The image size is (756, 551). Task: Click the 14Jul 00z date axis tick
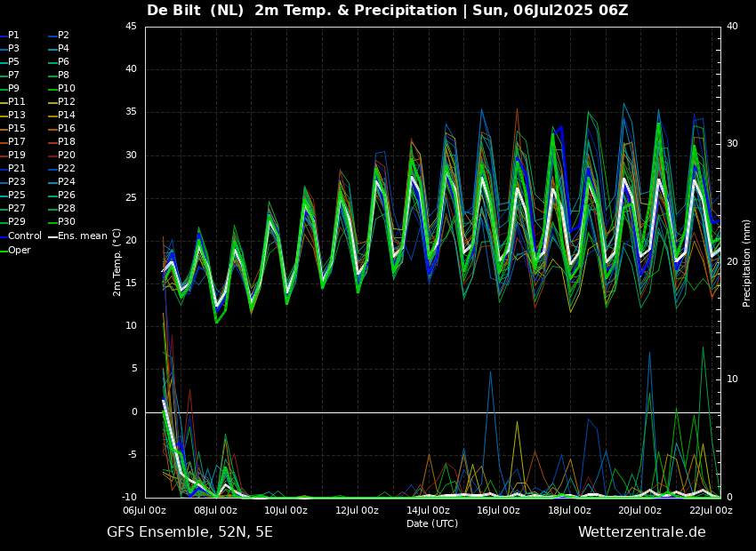pos(428,510)
